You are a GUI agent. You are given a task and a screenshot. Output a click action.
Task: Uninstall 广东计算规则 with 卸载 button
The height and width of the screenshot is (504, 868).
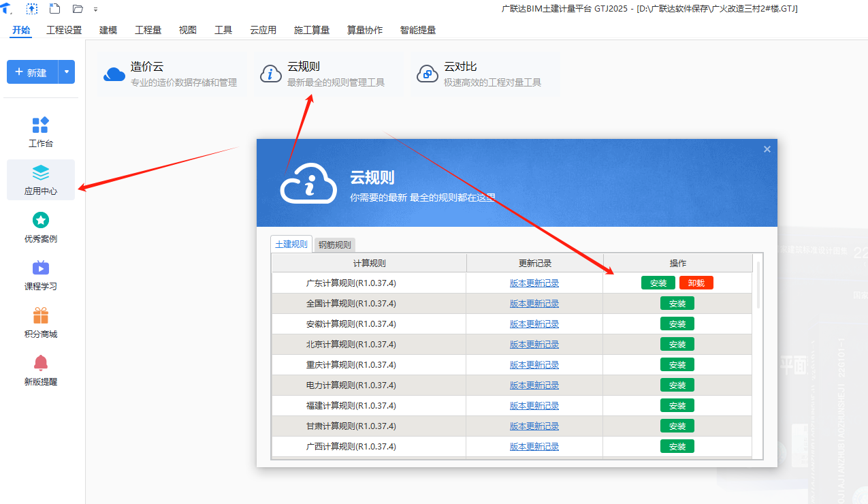pos(696,283)
